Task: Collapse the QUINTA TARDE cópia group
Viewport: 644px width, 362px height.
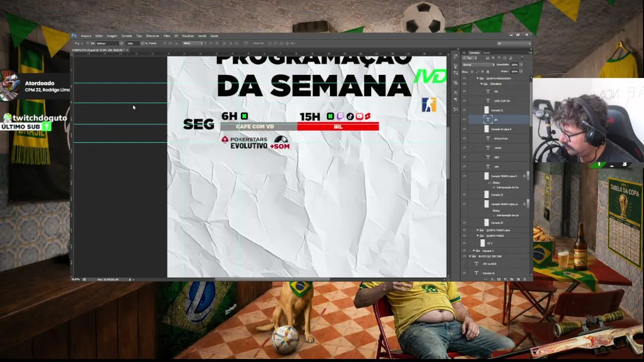Action: [477, 230]
